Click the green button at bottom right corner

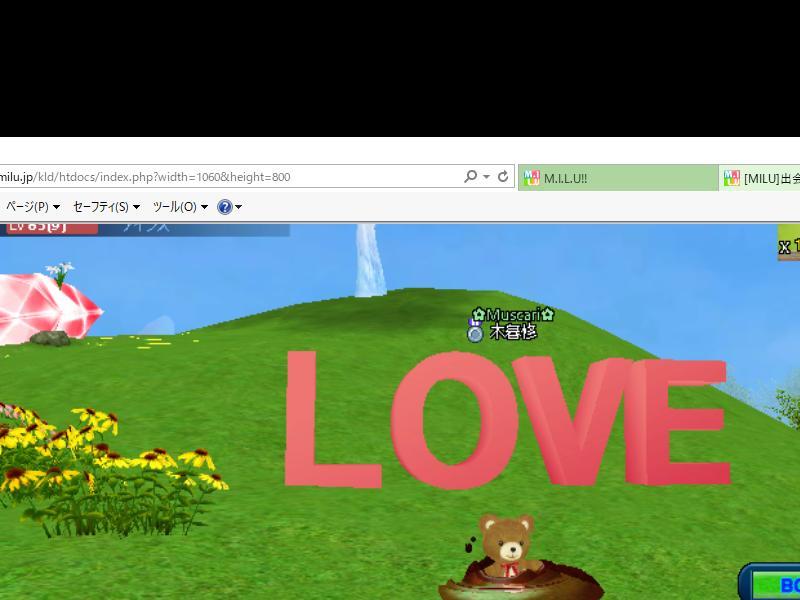pos(773,584)
